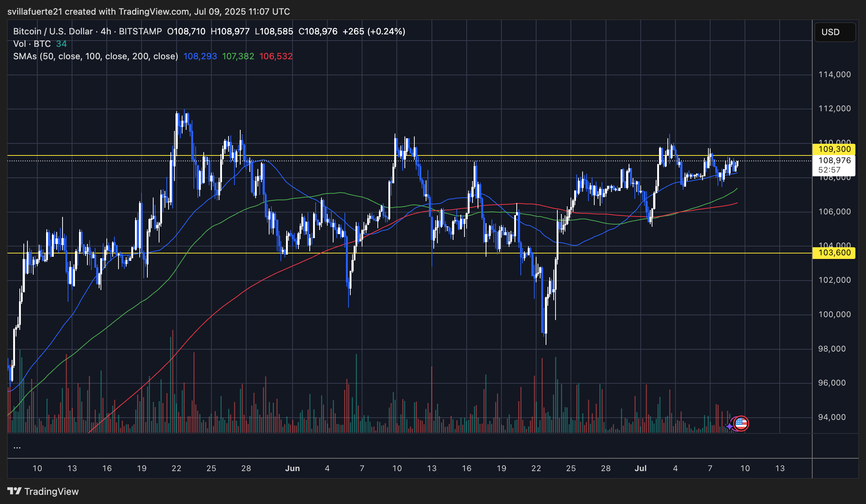Click the 94,000 price axis label

832,417
